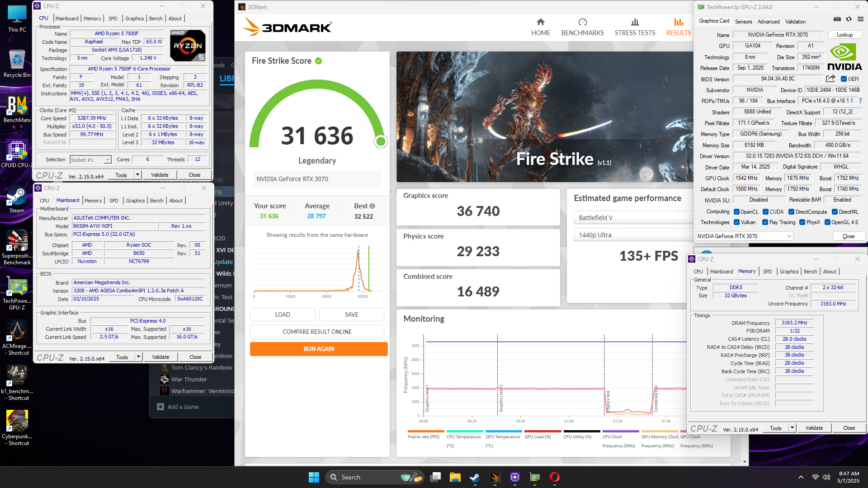This screenshot has width=868, height=488.
Task: Click the GPU Load (%) legend color bar
Action: 542,431
